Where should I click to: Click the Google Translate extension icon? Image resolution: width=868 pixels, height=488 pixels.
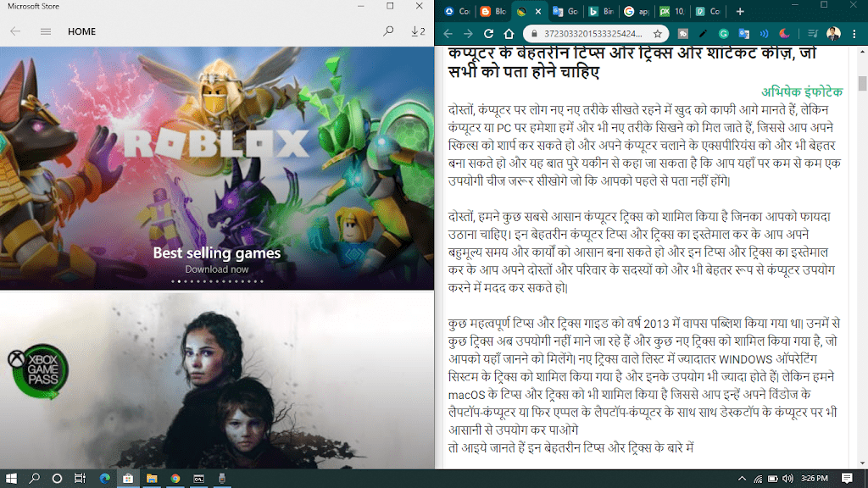(744, 34)
